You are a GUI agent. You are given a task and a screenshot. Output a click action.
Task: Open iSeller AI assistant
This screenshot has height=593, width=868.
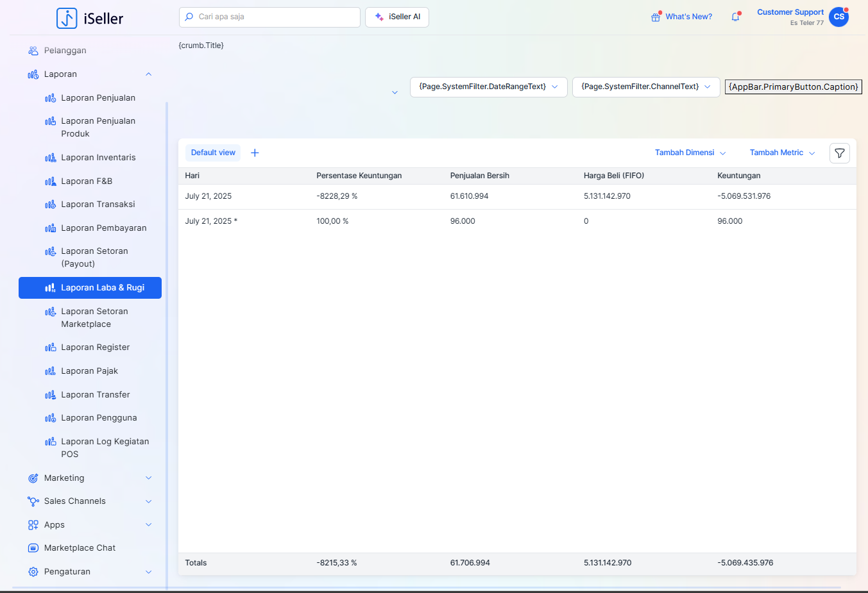pos(397,17)
